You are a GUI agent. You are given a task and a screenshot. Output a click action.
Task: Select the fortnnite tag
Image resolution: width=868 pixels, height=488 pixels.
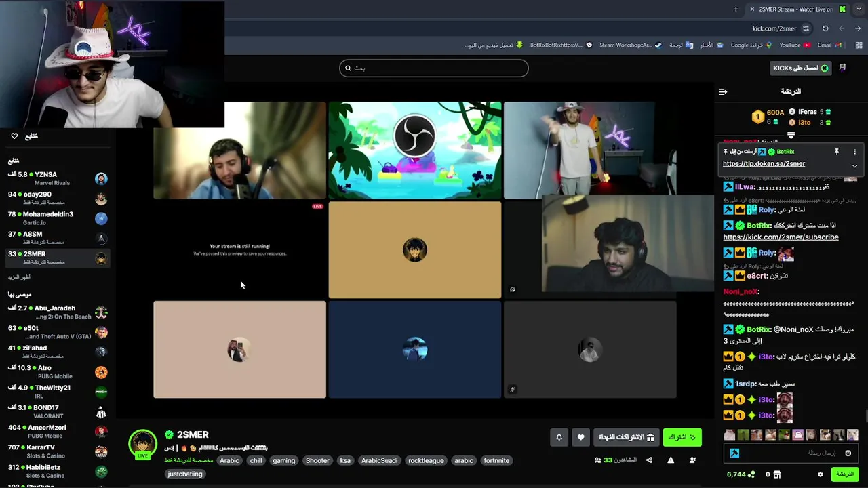496,460
